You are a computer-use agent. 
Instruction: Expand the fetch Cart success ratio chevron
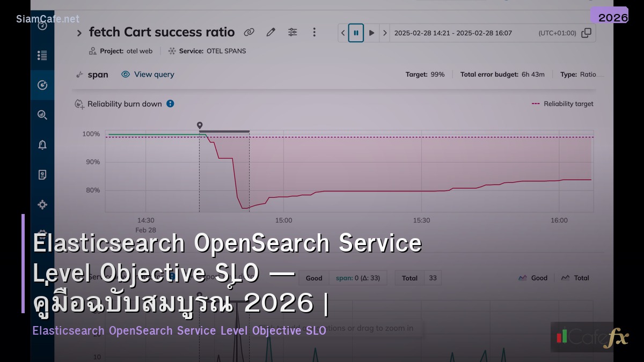[x=79, y=33]
